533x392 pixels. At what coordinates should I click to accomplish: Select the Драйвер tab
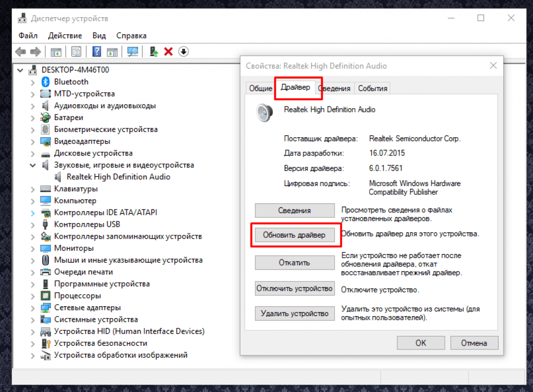pyautogui.click(x=296, y=87)
